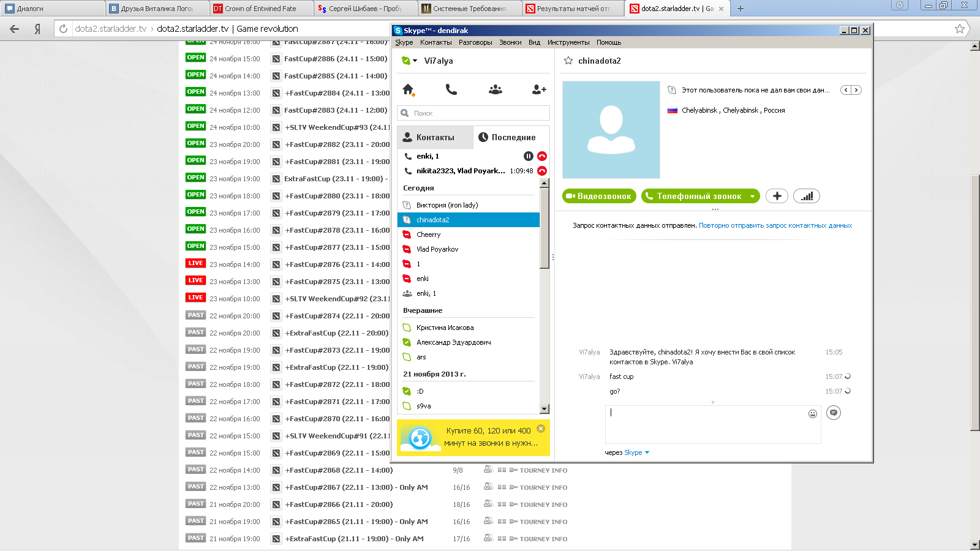Open TOURNEY INFO for FastCup#2867
Viewport: 980px width, 551px height.
(x=543, y=488)
